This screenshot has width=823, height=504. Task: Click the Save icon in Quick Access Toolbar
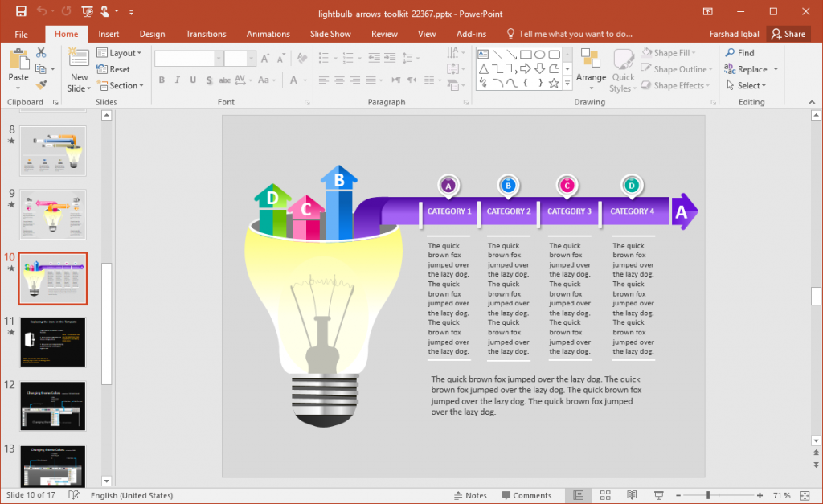[x=20, y=12]
